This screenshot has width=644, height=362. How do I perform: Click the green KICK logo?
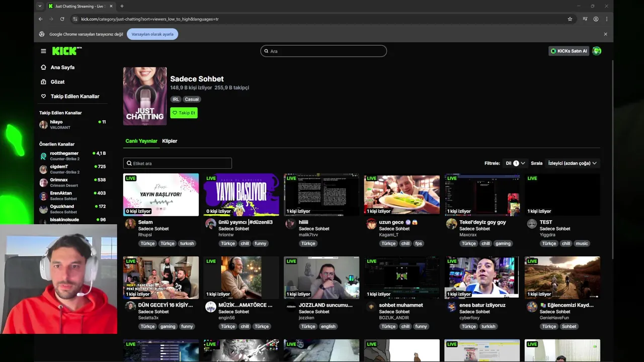[x=67, y=51]
